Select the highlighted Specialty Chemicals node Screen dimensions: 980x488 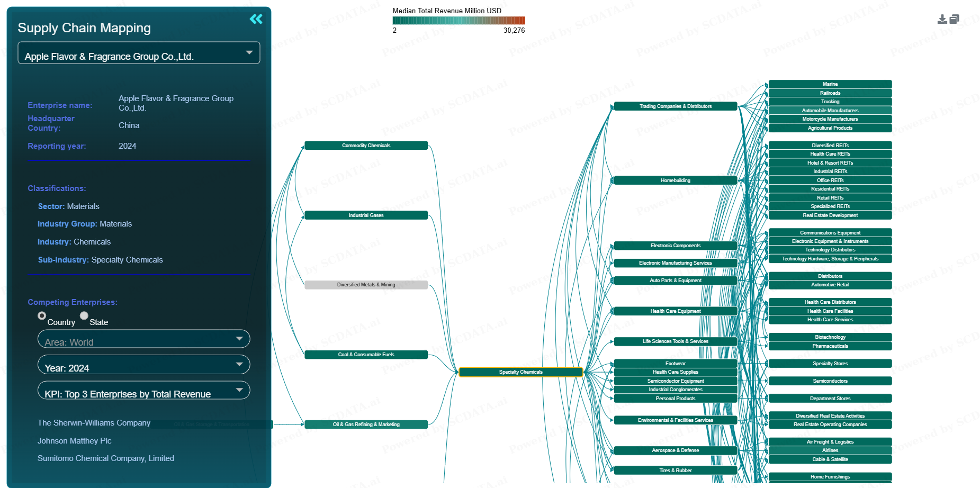coord(520,372)
